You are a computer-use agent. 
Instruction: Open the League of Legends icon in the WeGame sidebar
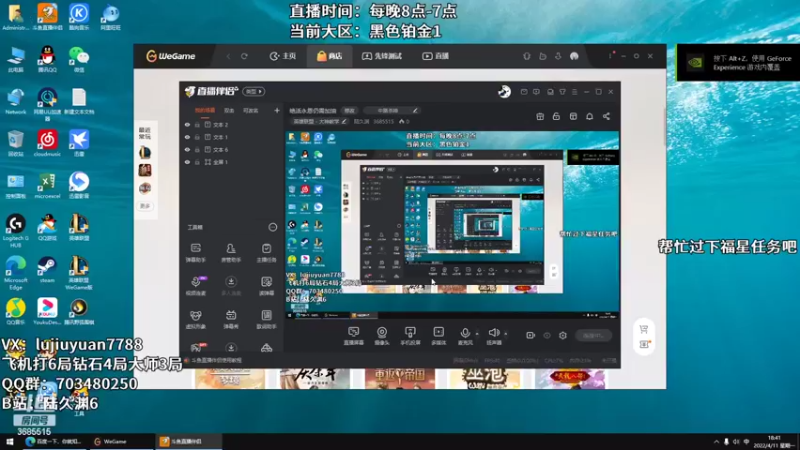pos(145,152)
